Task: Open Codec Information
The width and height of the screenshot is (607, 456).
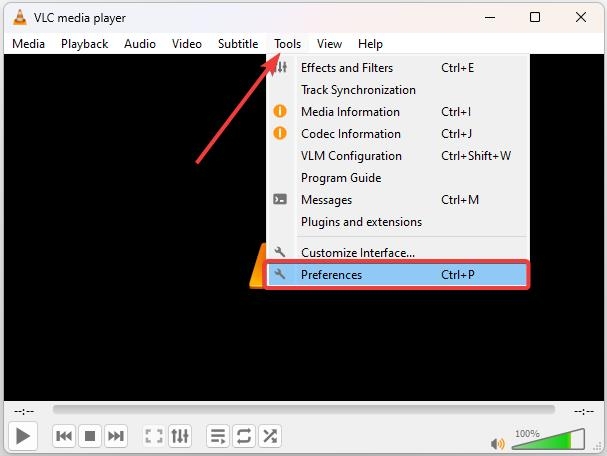Action: point(398,134)
